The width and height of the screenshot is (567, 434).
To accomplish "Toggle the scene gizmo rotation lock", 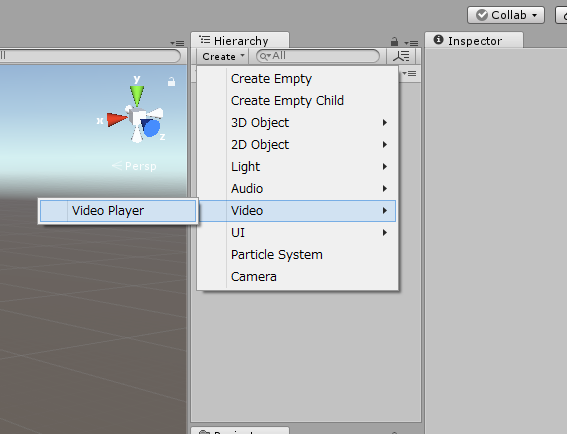I will 171,82.
